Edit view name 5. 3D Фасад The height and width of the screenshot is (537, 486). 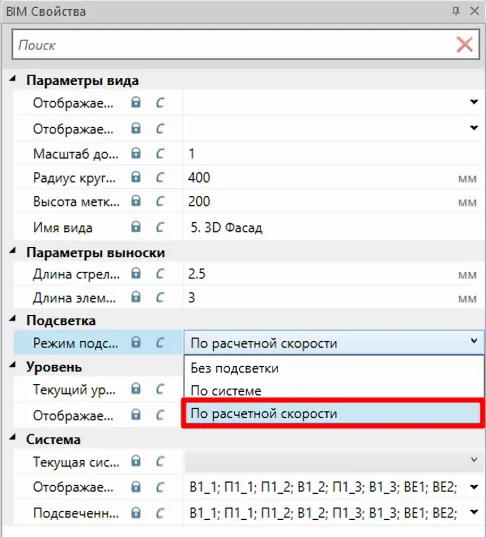tap(334, 227)
